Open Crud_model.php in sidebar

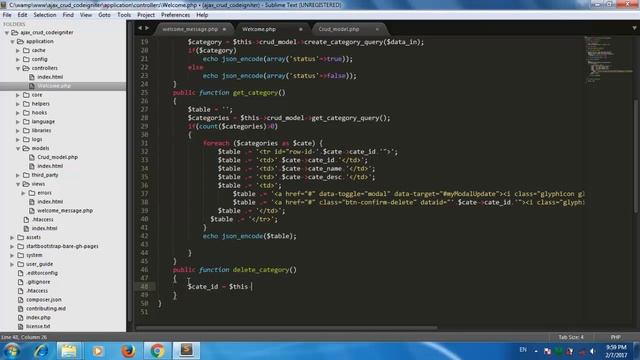tap(57, 157)
